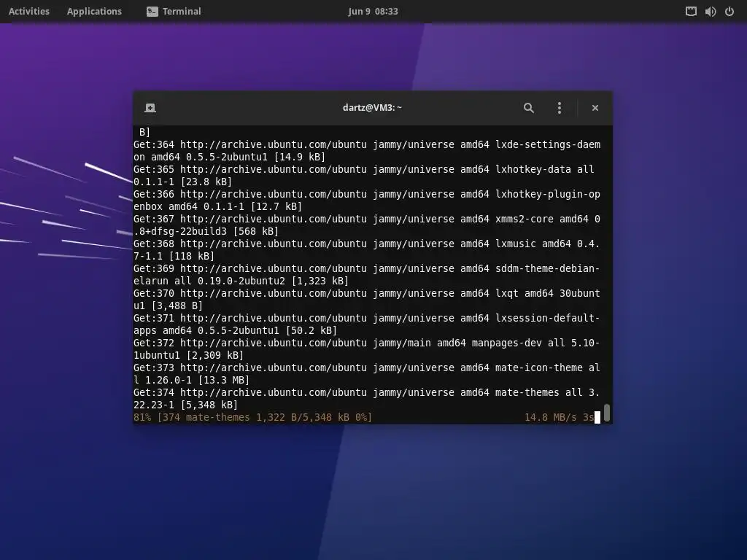Click the terminal window title dartz@VM3: ~
747x560 pixels.
[x=372, y=108]
